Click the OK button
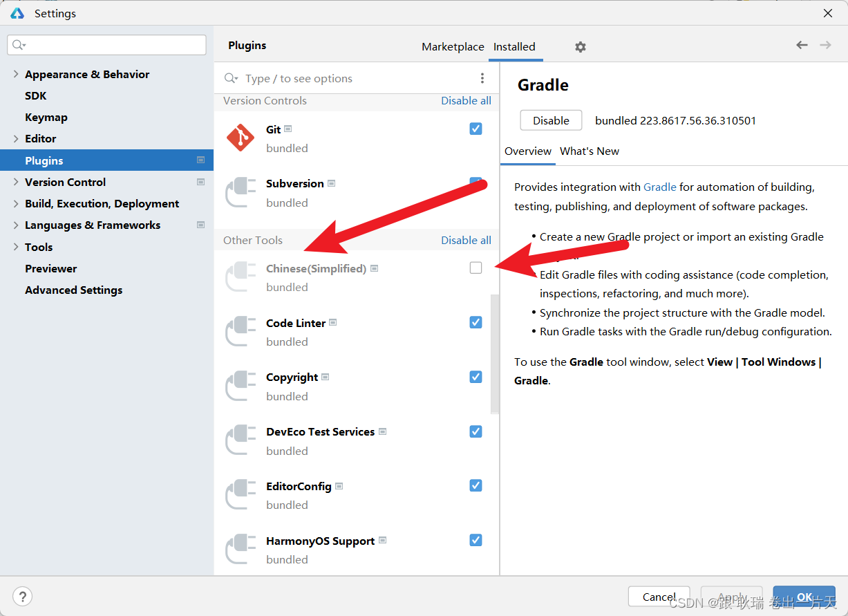Viewport: 848px width, 616px height. [x=804, y=597]
